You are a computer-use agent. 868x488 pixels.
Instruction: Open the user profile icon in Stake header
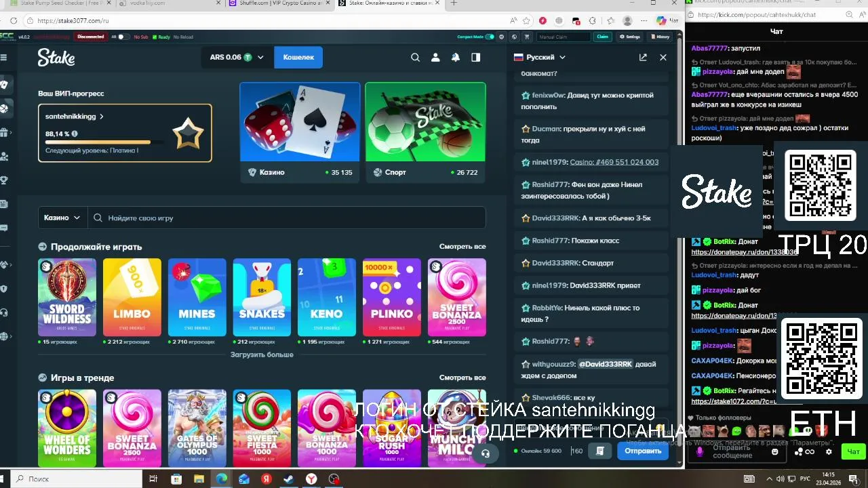435,58
